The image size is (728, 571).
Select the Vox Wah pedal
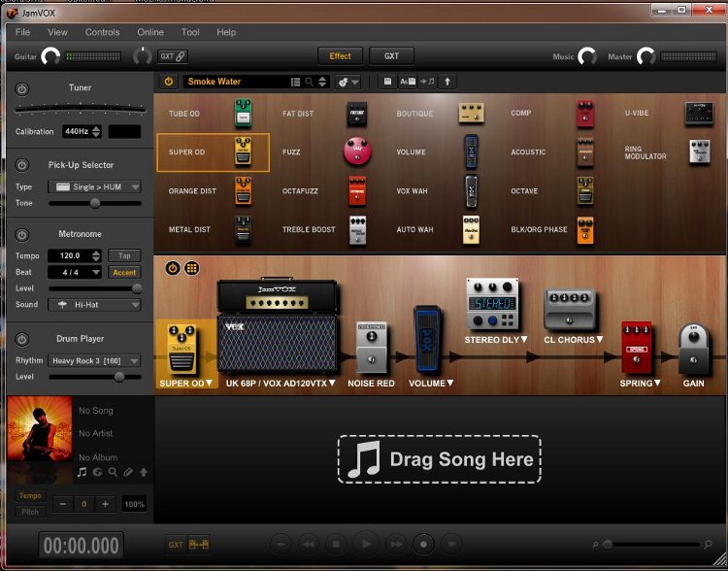(471, 191)
